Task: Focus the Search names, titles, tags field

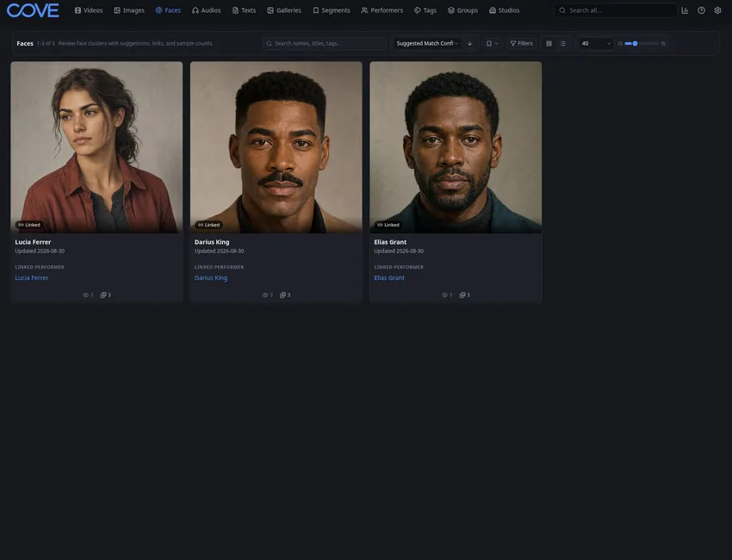Action: (325, 43)
